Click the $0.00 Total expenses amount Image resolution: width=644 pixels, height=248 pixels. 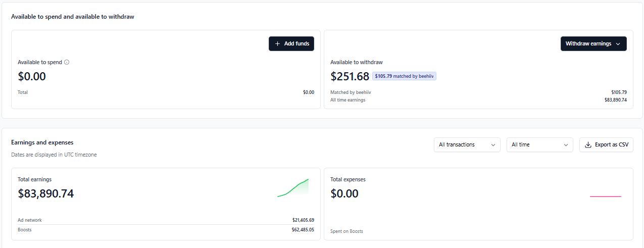(344, 193)
